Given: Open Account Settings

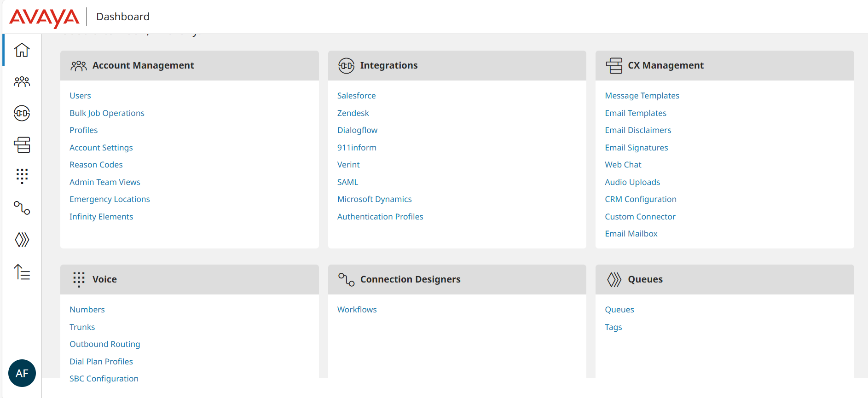Looking at the screenshot, I should coord(101,148).
